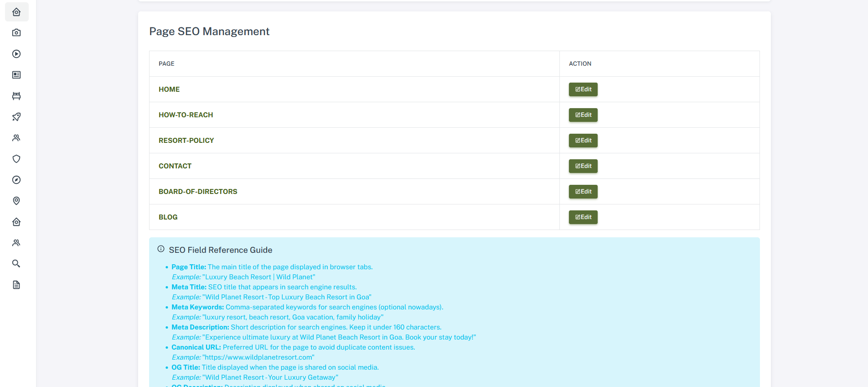Select the bed rooms icon
The width and height of the screenshot is (868, 387).
[x=16, y=96]
